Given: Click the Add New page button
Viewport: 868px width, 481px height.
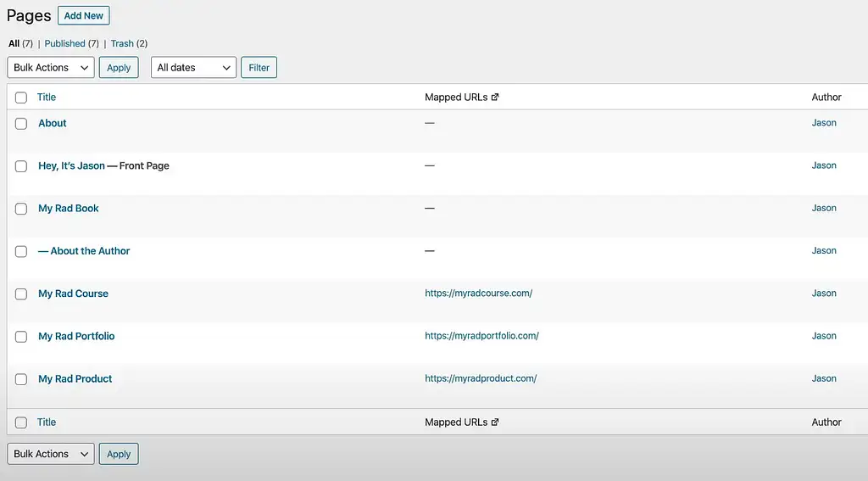Looking at the screenshot, I should point(84,15).
